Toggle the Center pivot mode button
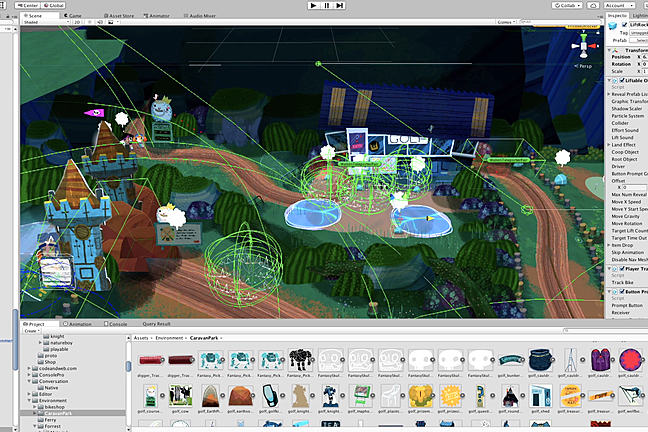This screenshot has height=432, width=648. pos(28,5)
